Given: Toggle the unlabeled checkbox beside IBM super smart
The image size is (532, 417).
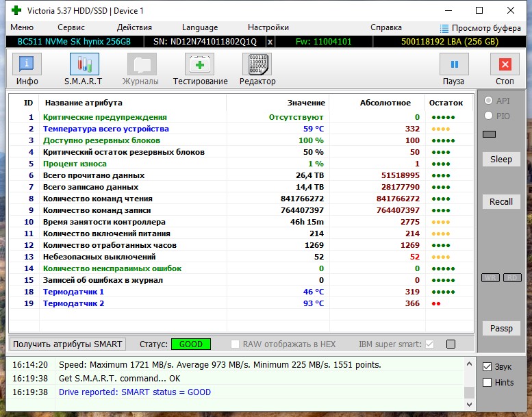Looking at the screenshot, I should click(x=451, y=344).
